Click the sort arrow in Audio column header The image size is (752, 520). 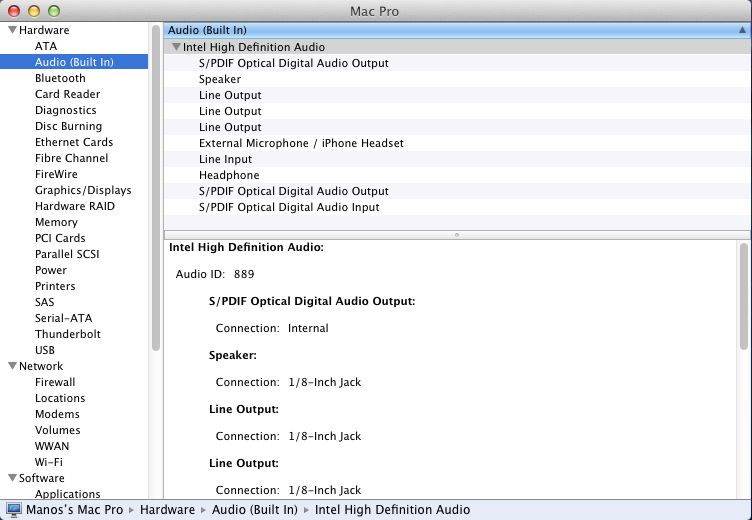pyautogui.click(x=742, y=30)
